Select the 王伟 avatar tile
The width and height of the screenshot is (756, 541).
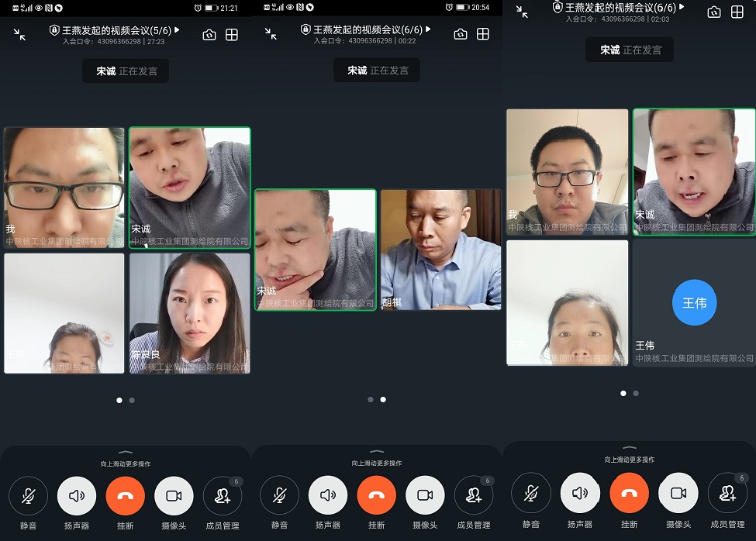[x=694, y=303]
